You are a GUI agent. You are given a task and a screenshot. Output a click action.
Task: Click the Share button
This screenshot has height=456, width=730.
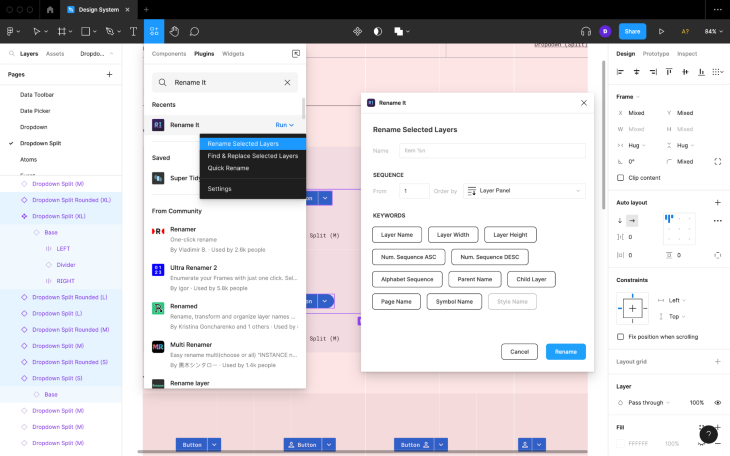click(x=632, y=31)
